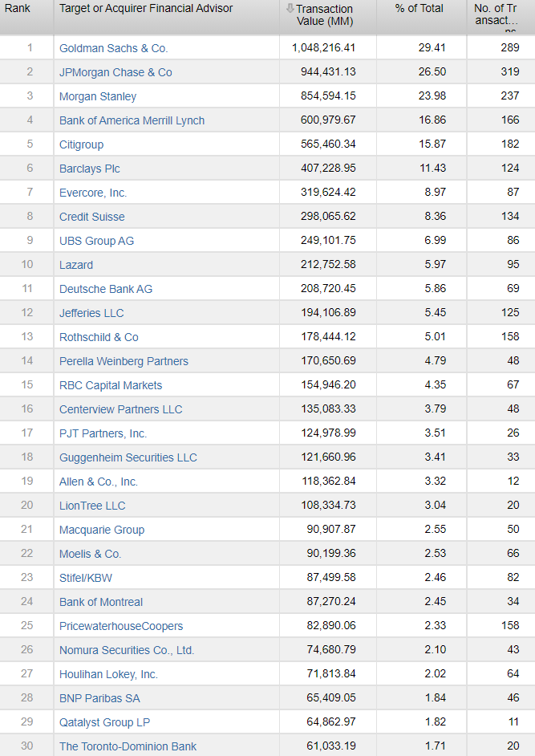The image size is (535, 756).
Task: Sort by the Rank column header
Action: click(x=18, y=8)
